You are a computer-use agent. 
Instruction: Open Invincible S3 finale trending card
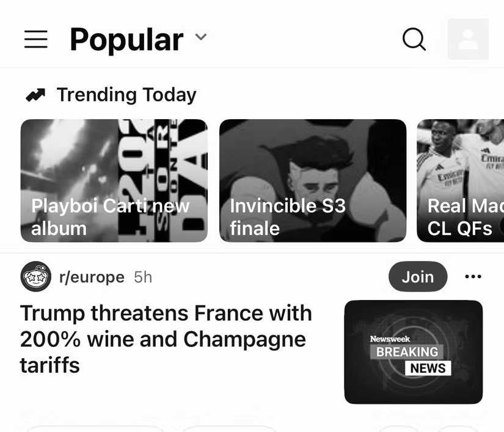coord(313,181)
